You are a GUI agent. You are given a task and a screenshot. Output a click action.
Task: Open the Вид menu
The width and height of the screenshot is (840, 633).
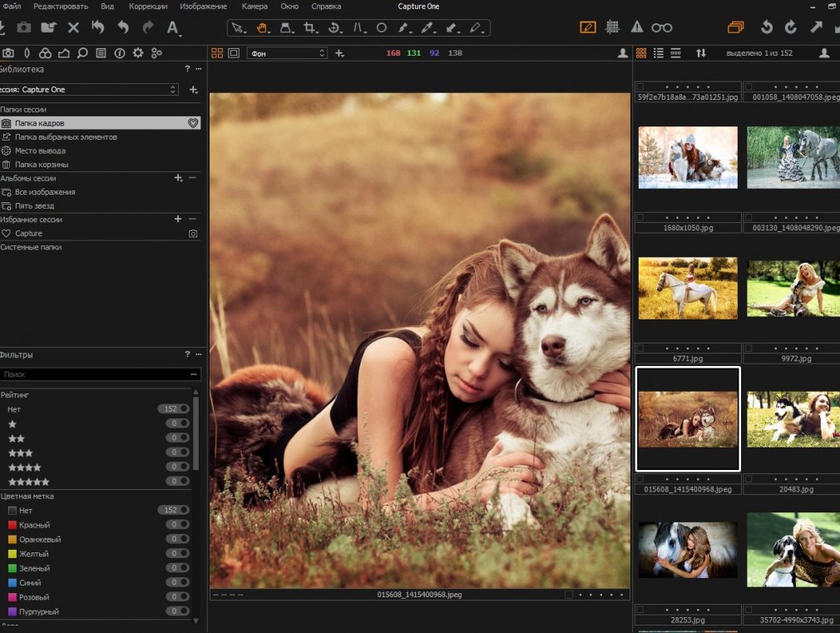pos(107,7)
